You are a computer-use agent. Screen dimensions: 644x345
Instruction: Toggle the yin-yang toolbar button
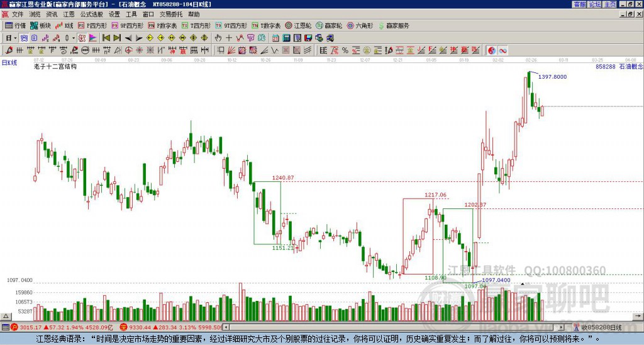coord(492,50)
